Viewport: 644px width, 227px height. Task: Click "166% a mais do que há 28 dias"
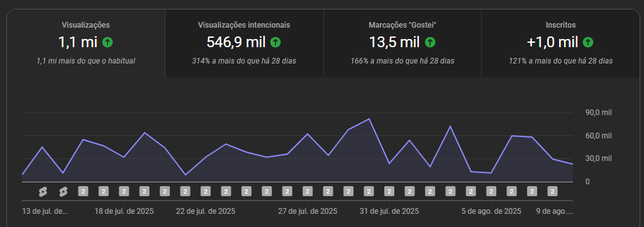coord(402,61)
